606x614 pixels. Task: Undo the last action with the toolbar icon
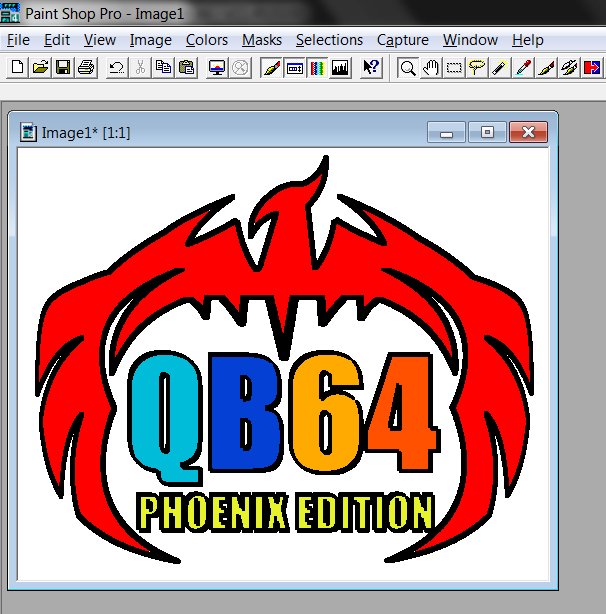117,68
